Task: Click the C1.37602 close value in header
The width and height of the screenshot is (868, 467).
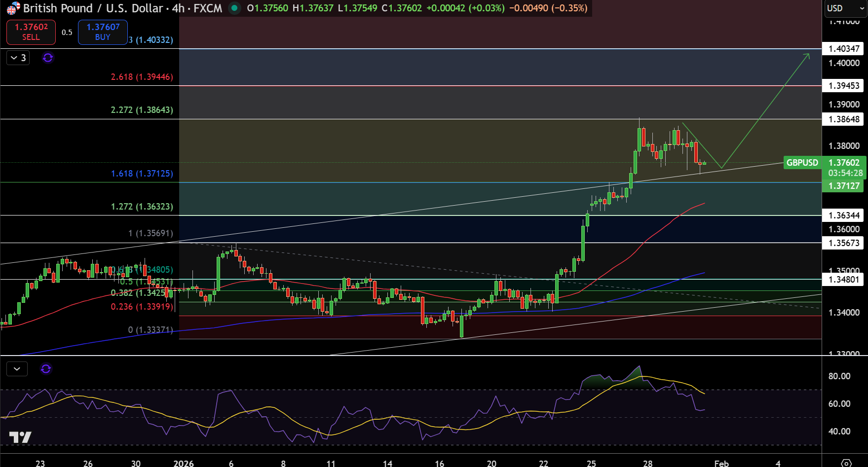Action: (402, 8)
